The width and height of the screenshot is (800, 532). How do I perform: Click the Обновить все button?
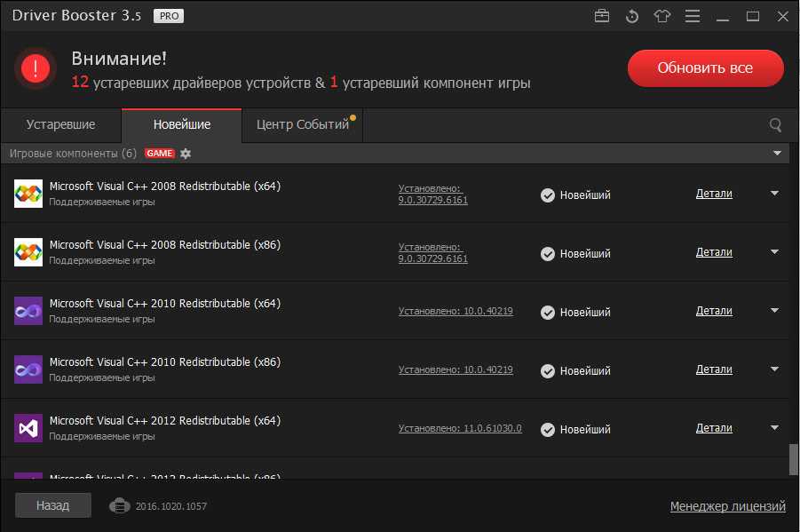705,68
